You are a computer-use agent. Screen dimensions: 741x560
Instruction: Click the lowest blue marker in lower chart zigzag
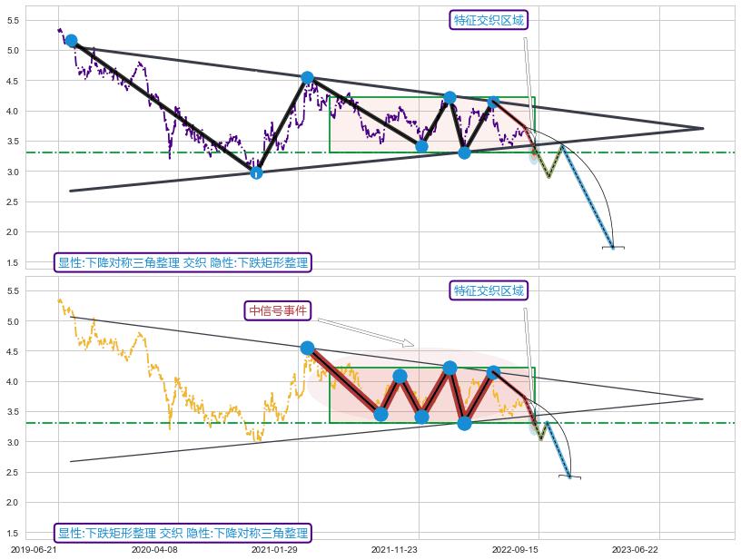464,423
